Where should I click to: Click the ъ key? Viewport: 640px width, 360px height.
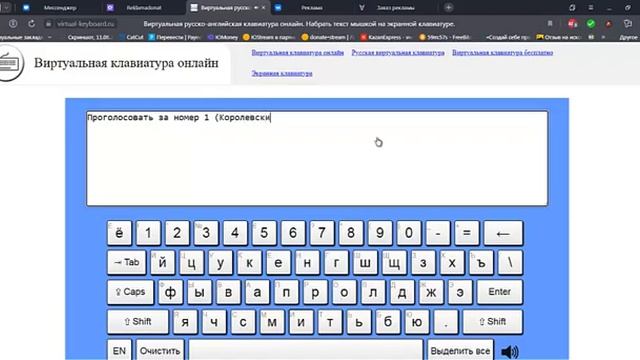481,262
